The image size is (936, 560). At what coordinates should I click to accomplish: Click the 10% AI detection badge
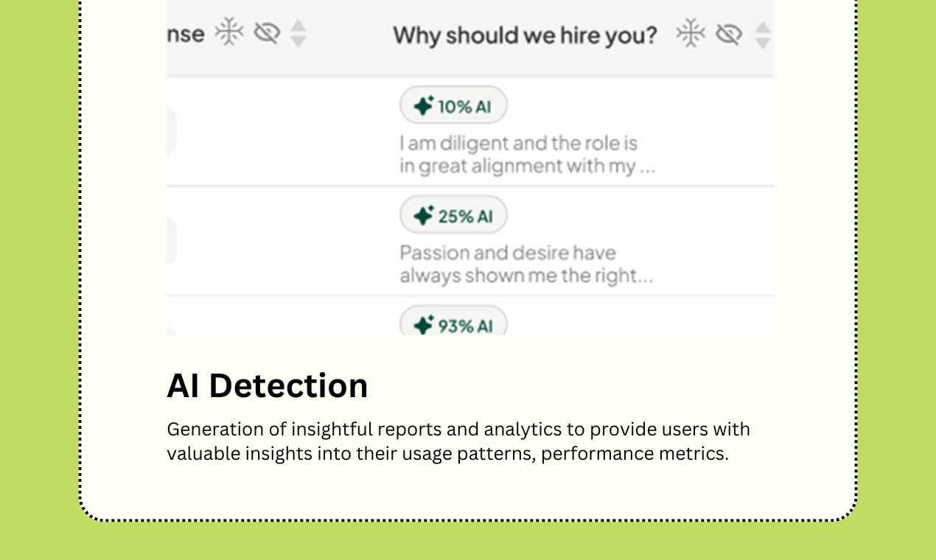pyautogui.click(x=453, y=106)
